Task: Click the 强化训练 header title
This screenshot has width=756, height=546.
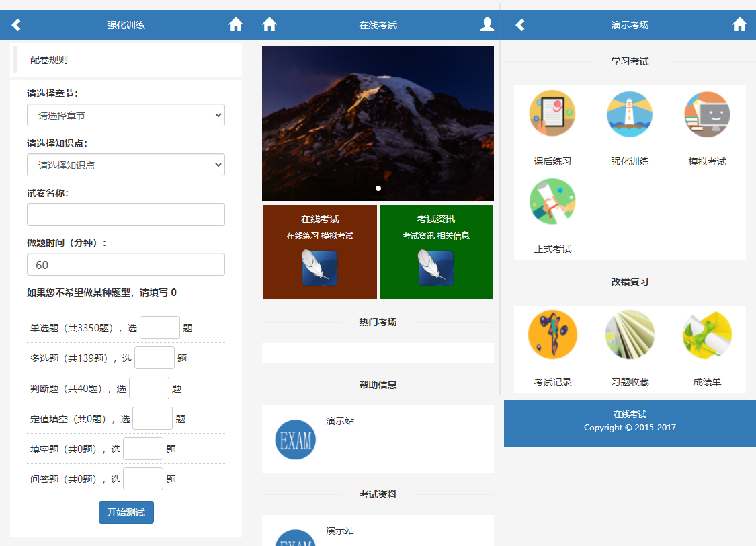Action: click(x=126, y=25)
